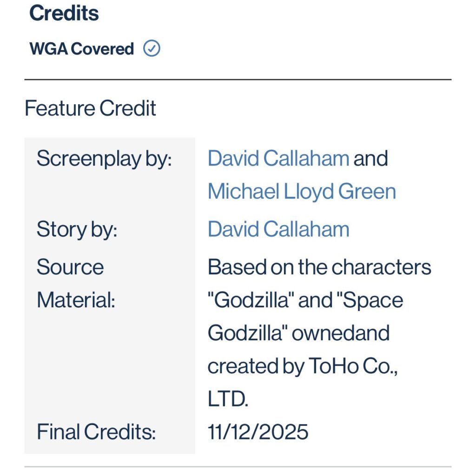Click the 'created by ToHo Co.,' text line

tap(303, 366)
